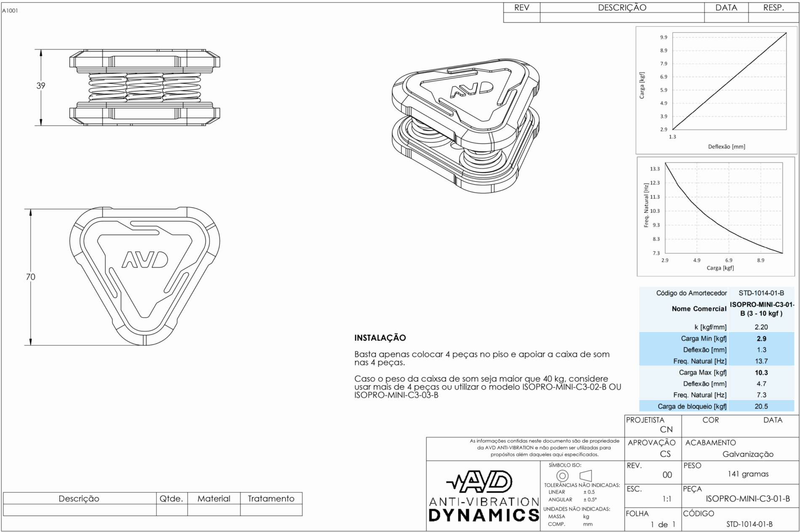
Task: Click the Galvanização finish field
Action: (748, 454)
